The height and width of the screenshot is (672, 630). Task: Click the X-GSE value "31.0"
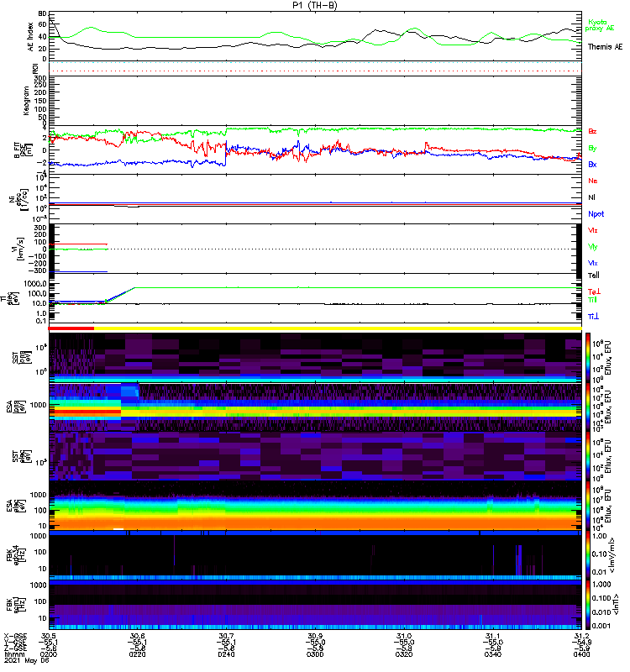tap(404, 636)
